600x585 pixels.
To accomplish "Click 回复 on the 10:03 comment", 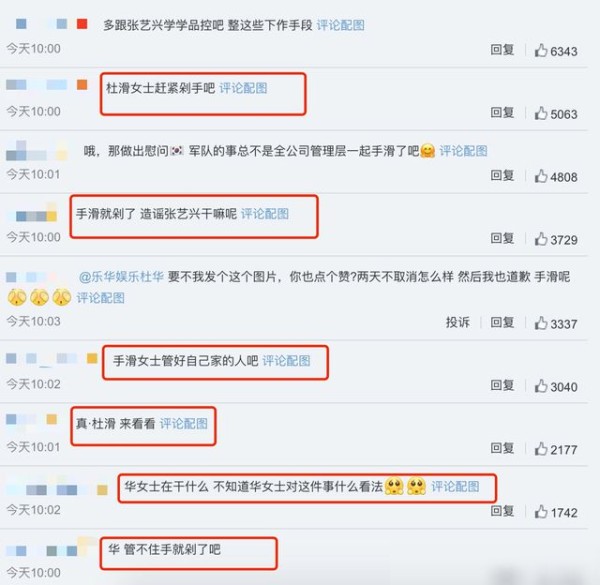I will coord(502,323).
